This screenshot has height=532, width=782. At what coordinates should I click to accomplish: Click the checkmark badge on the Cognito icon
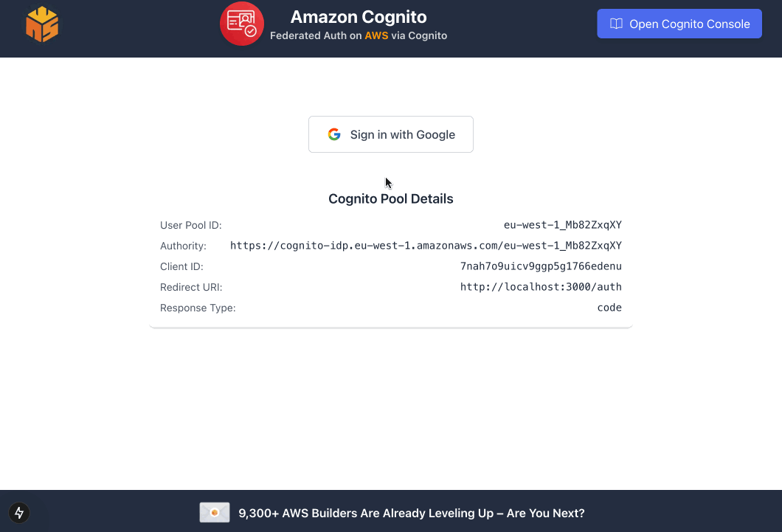(251, 32)
